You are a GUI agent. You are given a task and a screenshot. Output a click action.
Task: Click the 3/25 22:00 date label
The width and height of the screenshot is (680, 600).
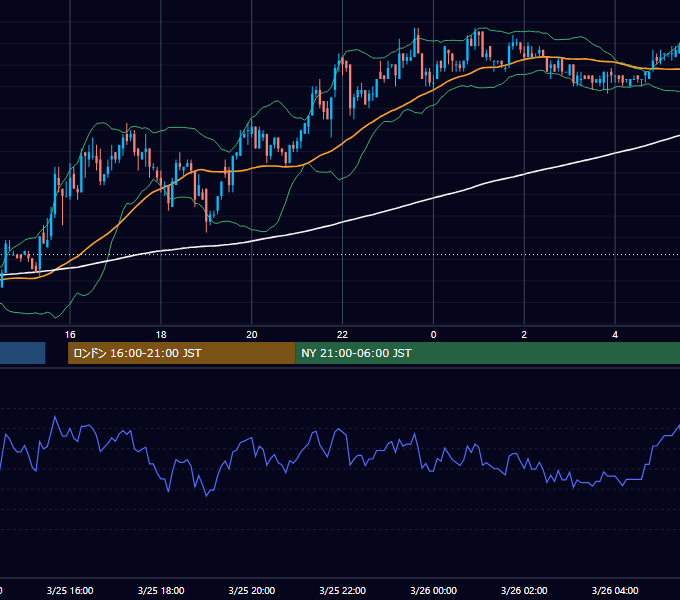click(342, 590)
